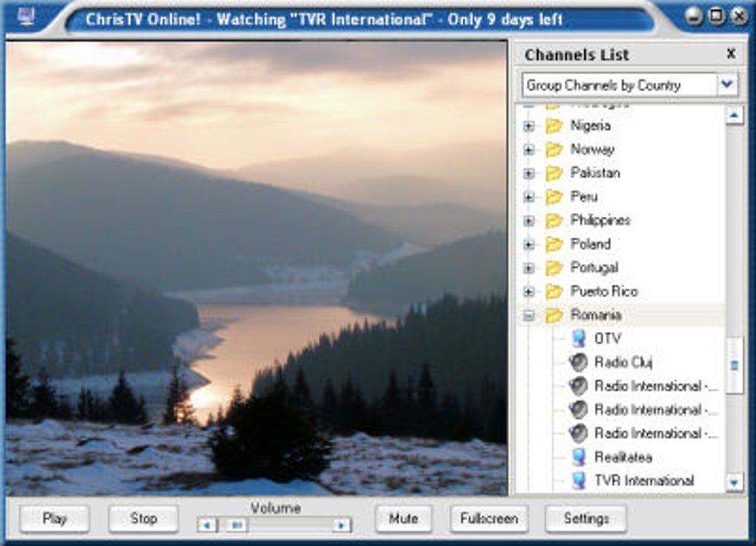
Task: Click the volume slider thumb
Action: pos(236,525)
